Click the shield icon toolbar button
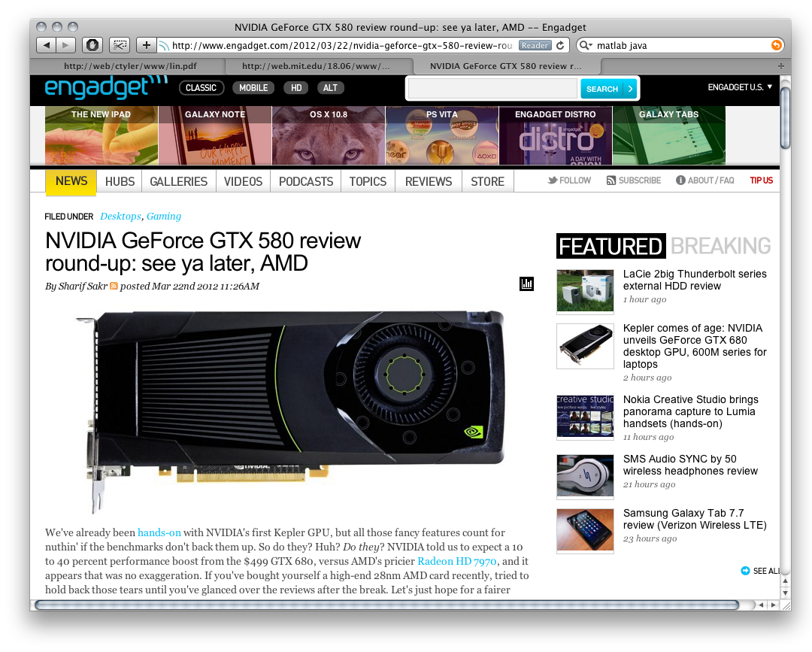The image size is (812, 652). pos(92,45)
